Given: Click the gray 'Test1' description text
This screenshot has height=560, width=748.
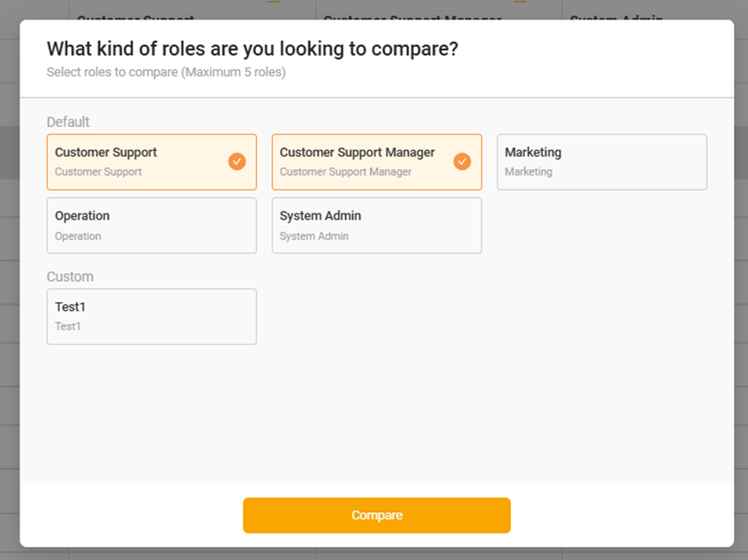Looking at the screenshot, I should [68, 326].
